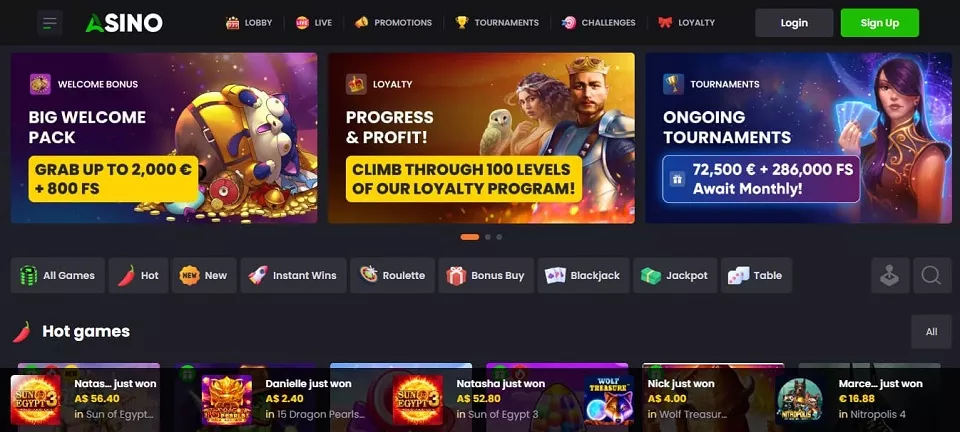Open the hamburger side menu

coord(50,23)
